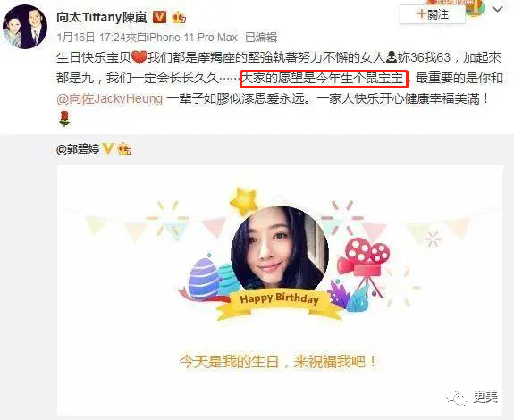This screenshot has height=420, width=514.
Task: Open the 向太Tiffany陳嵐 username link
Action: [102, 17]
